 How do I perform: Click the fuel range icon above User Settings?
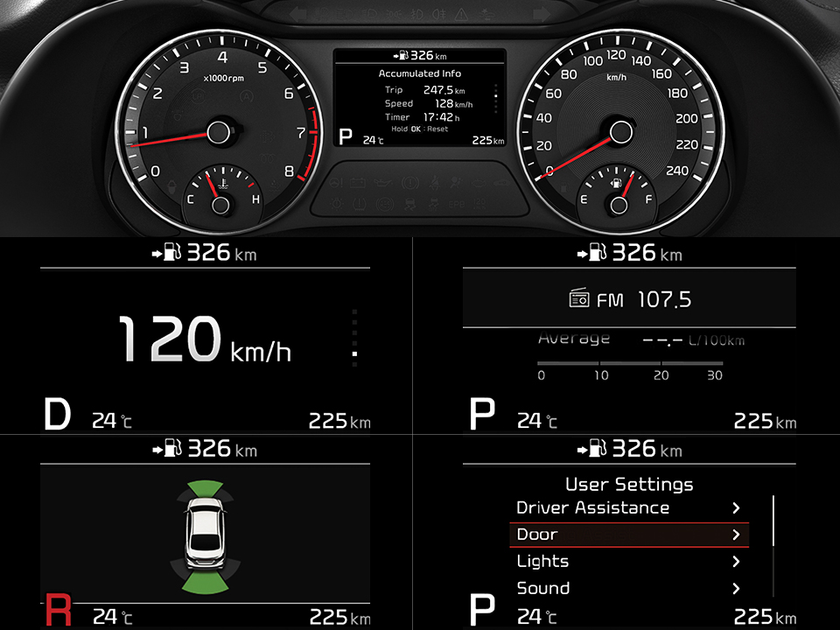(592, 450)
